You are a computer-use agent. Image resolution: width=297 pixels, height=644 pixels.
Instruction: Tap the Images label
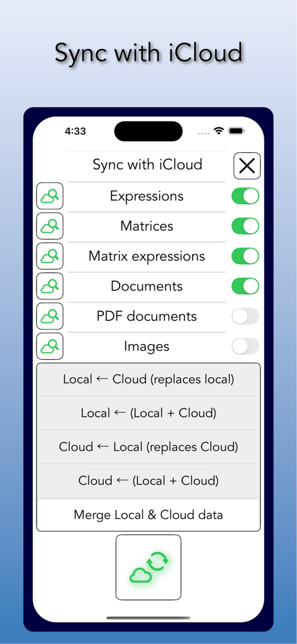click(147, 347)
